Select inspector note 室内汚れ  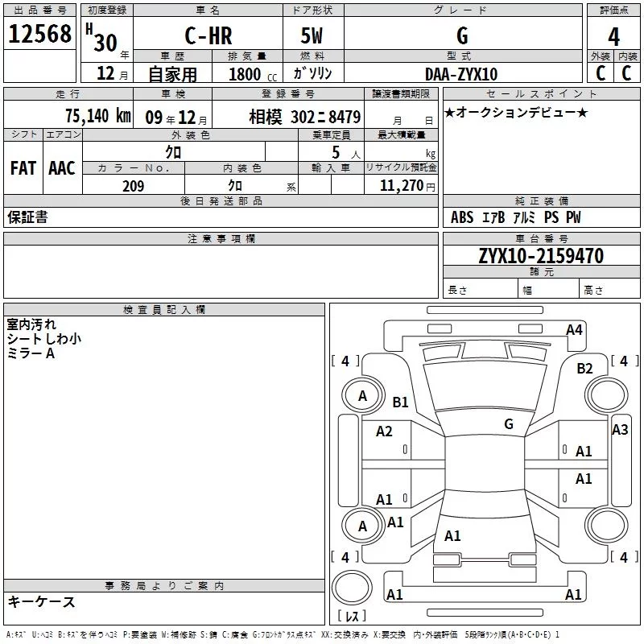(31, 324)
